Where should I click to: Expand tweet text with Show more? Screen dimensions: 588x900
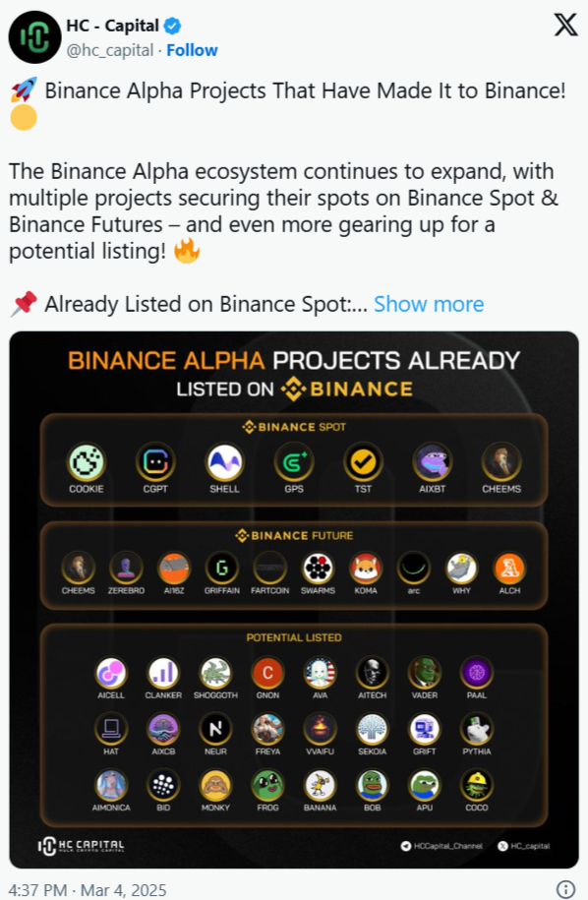pyautogui.click(x=429, y=304)
